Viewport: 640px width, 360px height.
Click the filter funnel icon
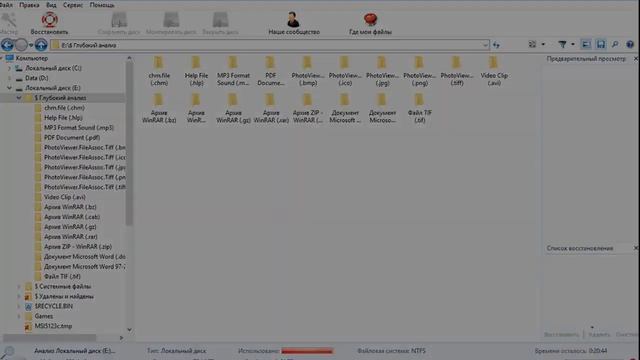click(562, 44)
